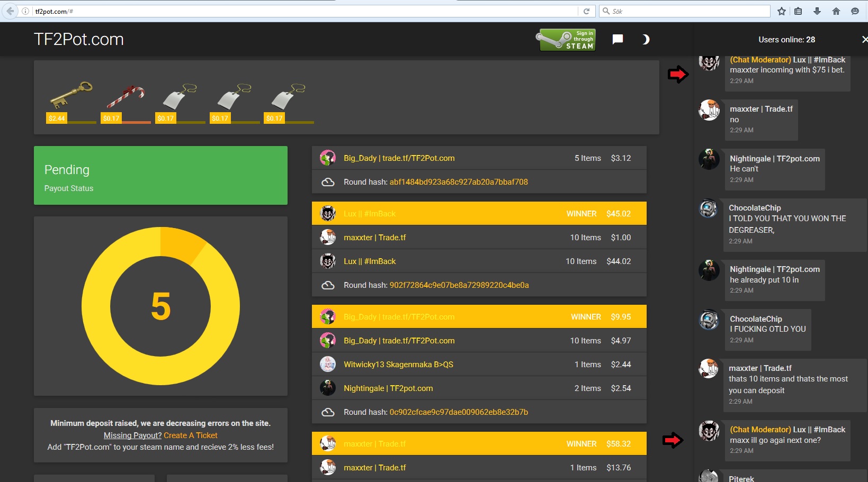Click round hash 902f72864c9e07be8a72989220c4be0a
868x482 pixels.
click(x=459, y=285)
